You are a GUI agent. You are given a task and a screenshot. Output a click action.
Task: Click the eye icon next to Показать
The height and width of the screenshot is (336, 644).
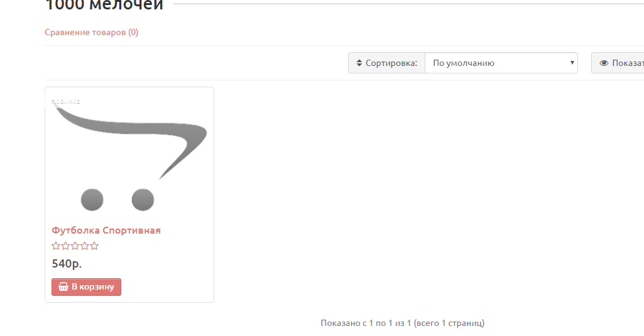click(x=604, y=63)
